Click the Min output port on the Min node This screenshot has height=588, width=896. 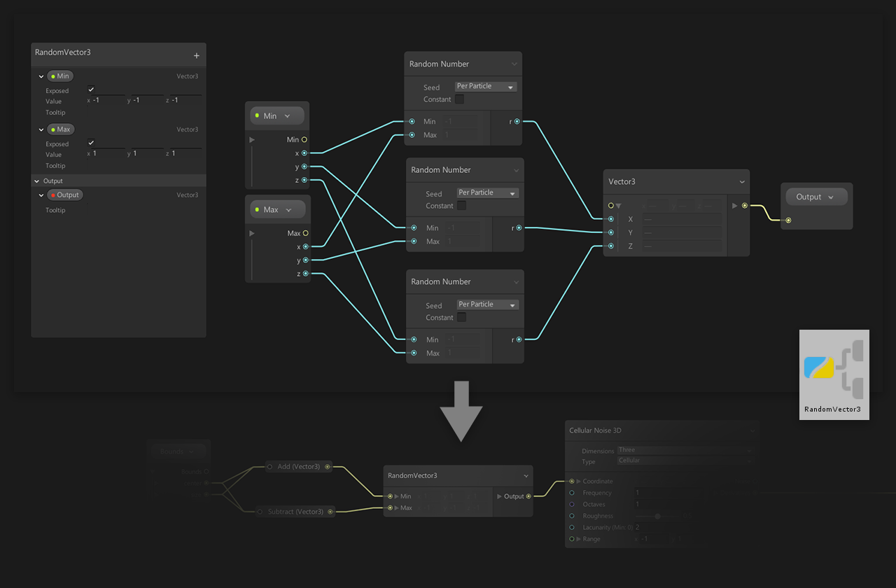[305, 139]
